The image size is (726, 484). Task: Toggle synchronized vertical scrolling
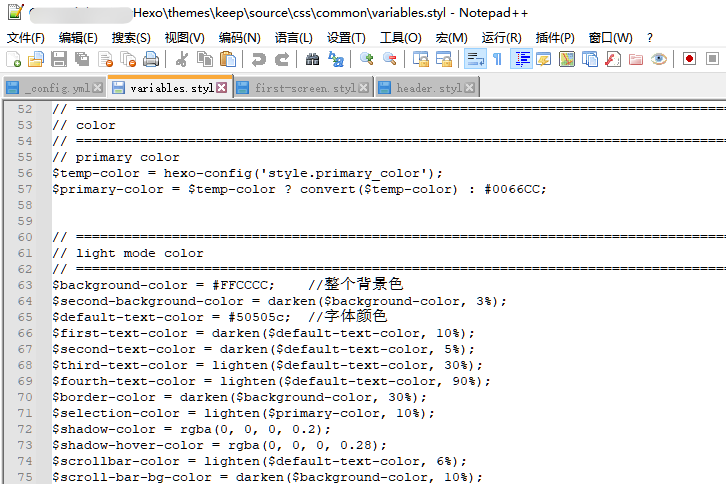click(420, 59)
